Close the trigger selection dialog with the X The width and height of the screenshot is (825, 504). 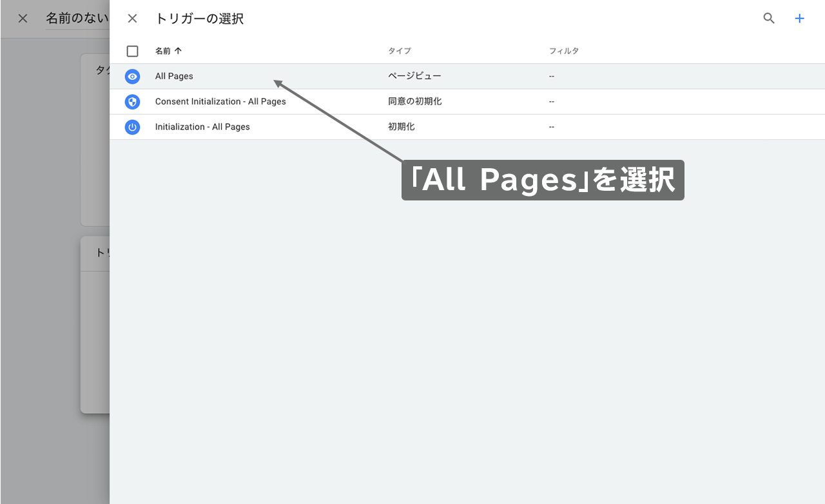point(132,18)
